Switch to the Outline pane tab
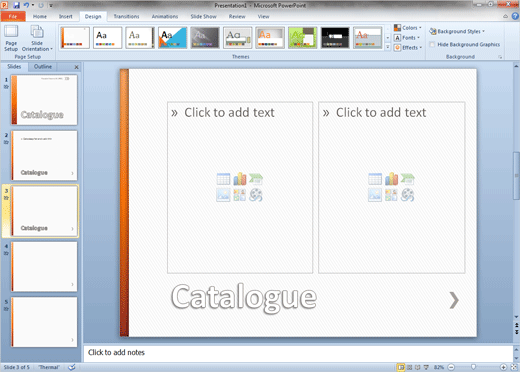Screen dimensions: 520x372 tap(43, 67)
